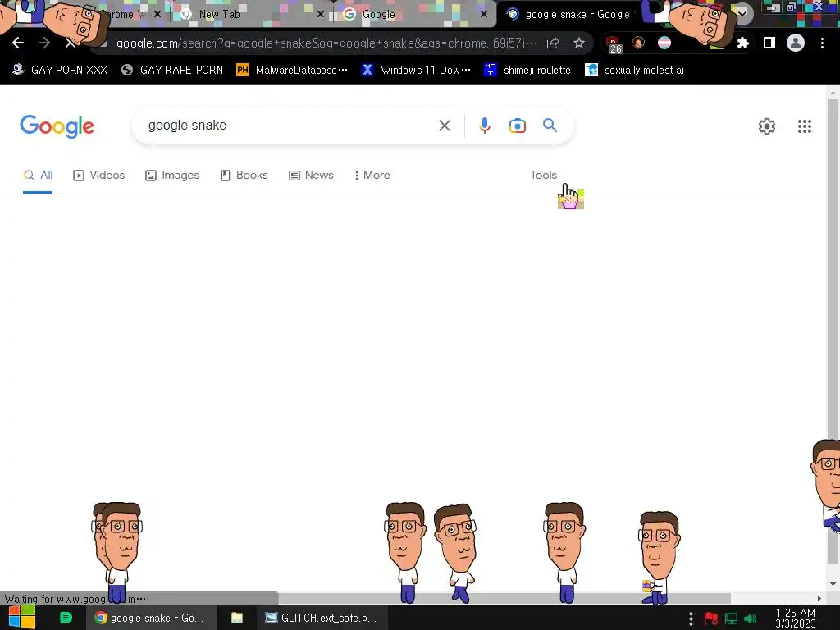Open the Google apps grid

pos(804,126)
